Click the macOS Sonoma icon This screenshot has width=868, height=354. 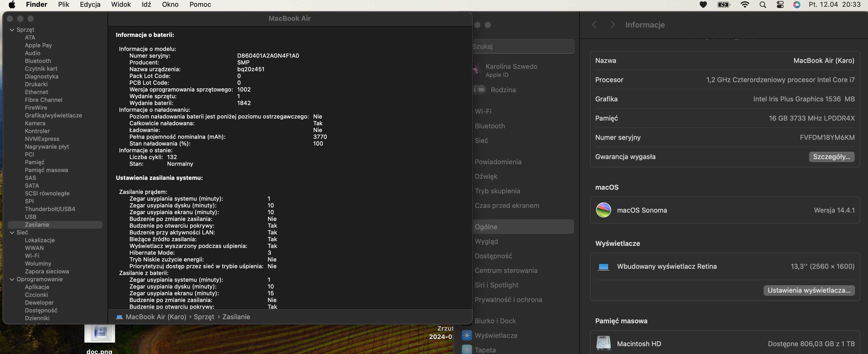[604, 210]
